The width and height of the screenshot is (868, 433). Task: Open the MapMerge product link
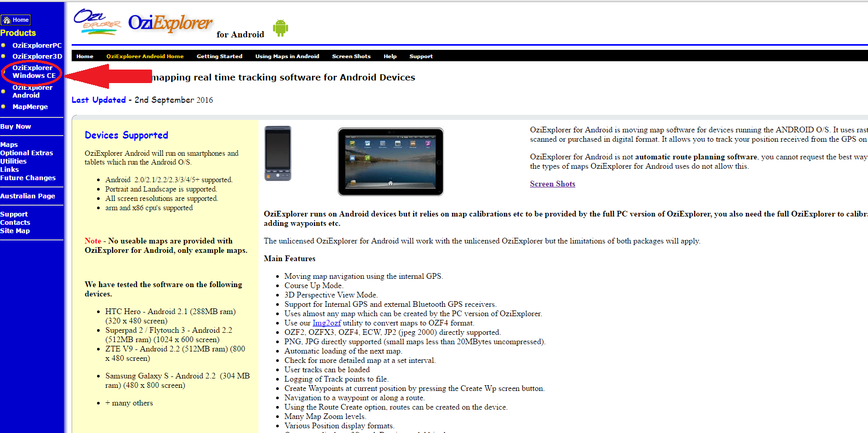(x=30, y=106)
